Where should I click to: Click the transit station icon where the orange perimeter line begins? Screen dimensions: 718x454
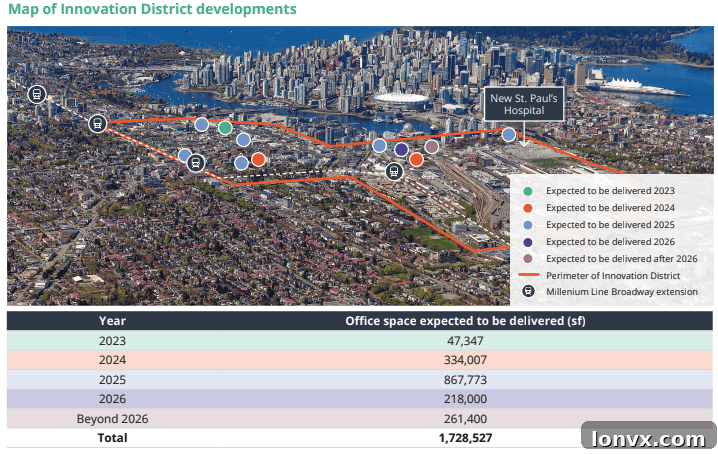point(98,123)
